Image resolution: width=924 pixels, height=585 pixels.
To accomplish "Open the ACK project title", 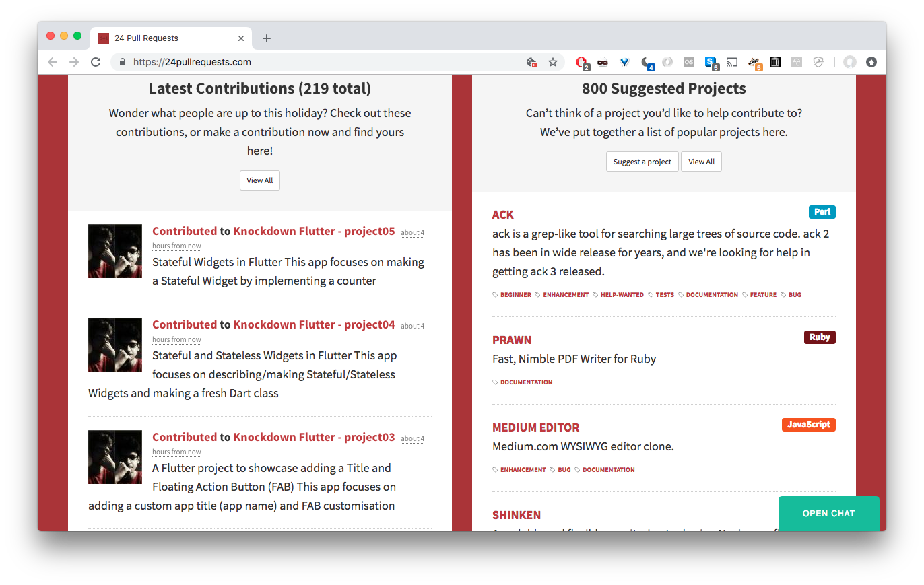I will pyautogui.click(x=503, y=215).
